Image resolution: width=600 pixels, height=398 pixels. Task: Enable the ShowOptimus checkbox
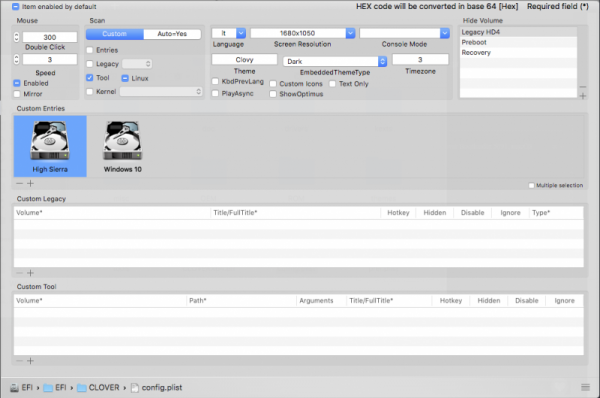tap(273, 94)
